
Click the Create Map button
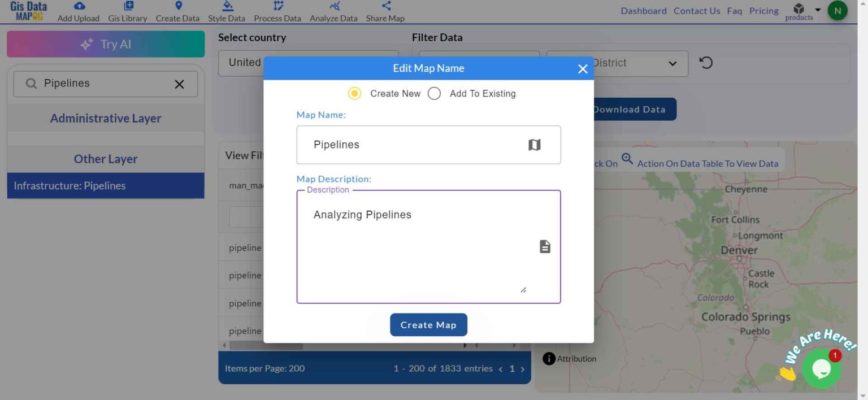[428, 325]
